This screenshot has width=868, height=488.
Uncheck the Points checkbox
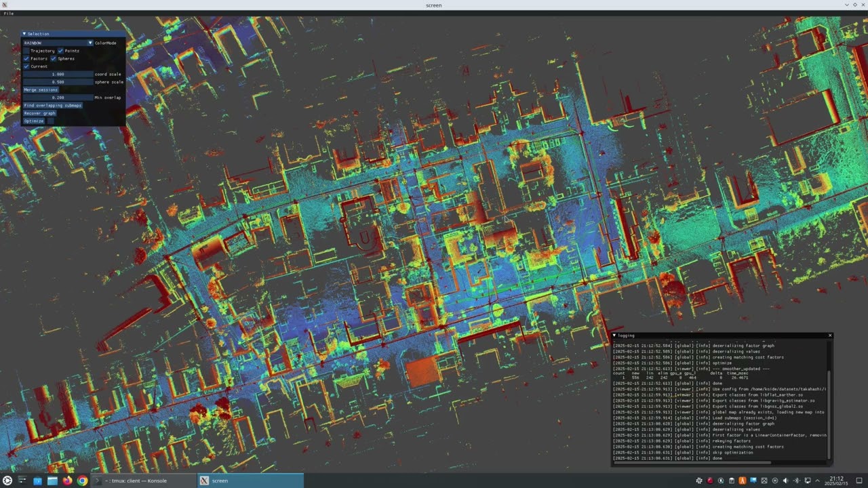point(60,51)
